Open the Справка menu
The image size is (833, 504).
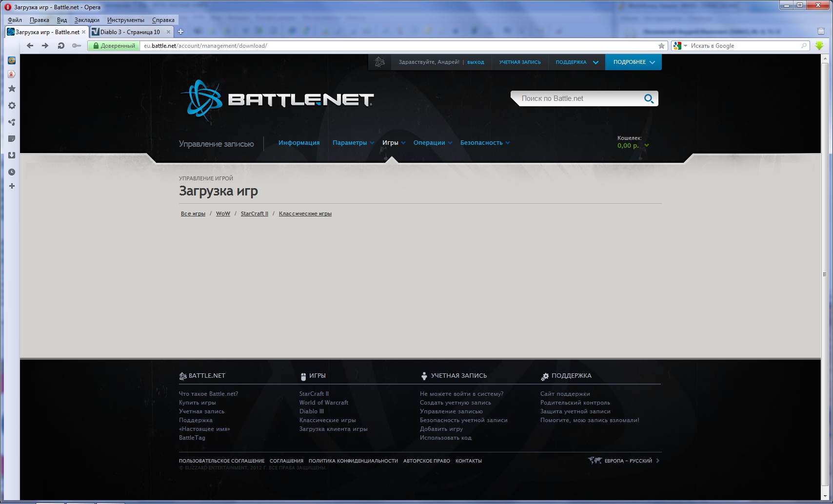(163, 20)
